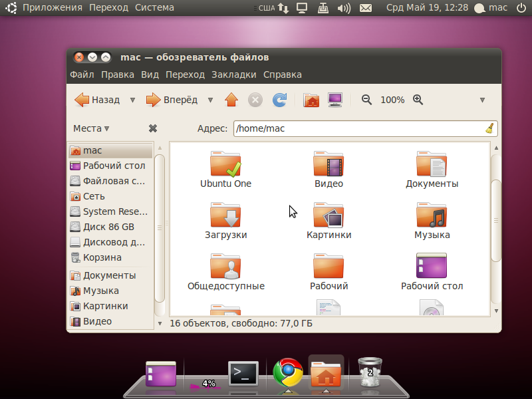Viewport: 532px width, 399px height.
Task: Open the Файл menu
Action: pos(81,74)
